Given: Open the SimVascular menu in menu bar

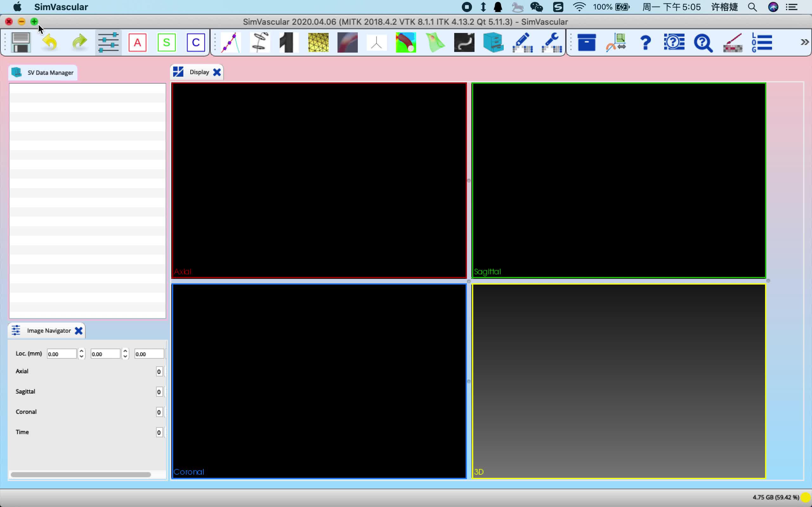Looking at the screenshot, I should 61,7.
